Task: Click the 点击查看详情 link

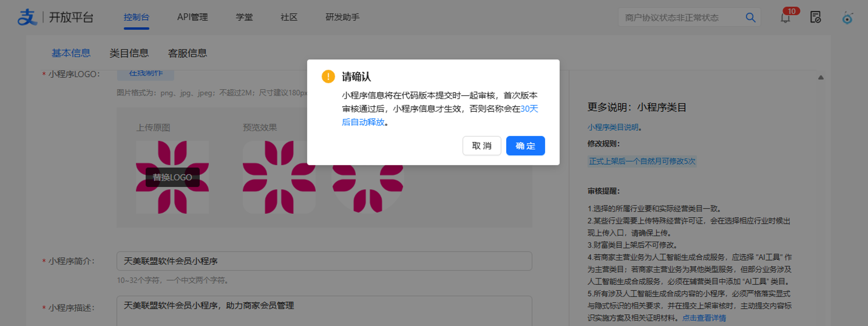Action: (x=704, y=318)
